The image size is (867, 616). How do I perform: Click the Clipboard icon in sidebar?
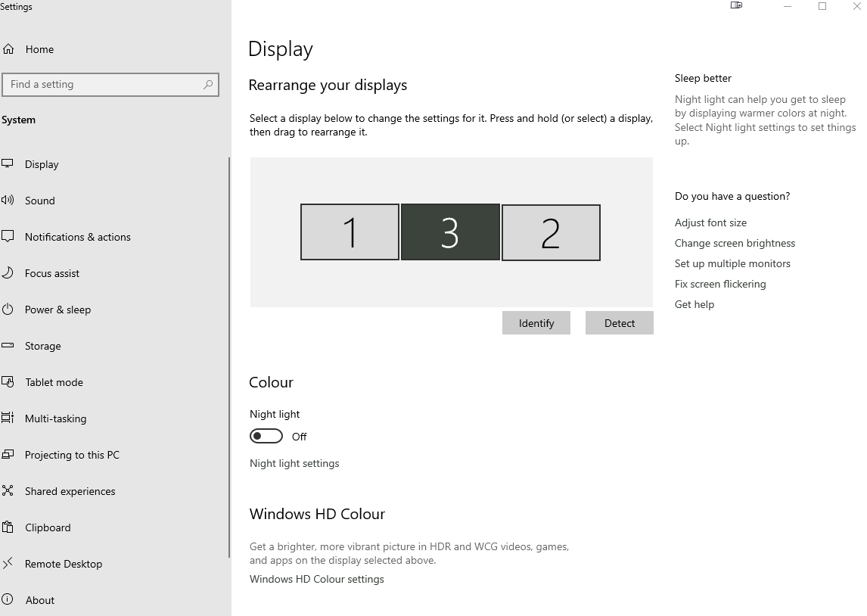tap(8, 527)
